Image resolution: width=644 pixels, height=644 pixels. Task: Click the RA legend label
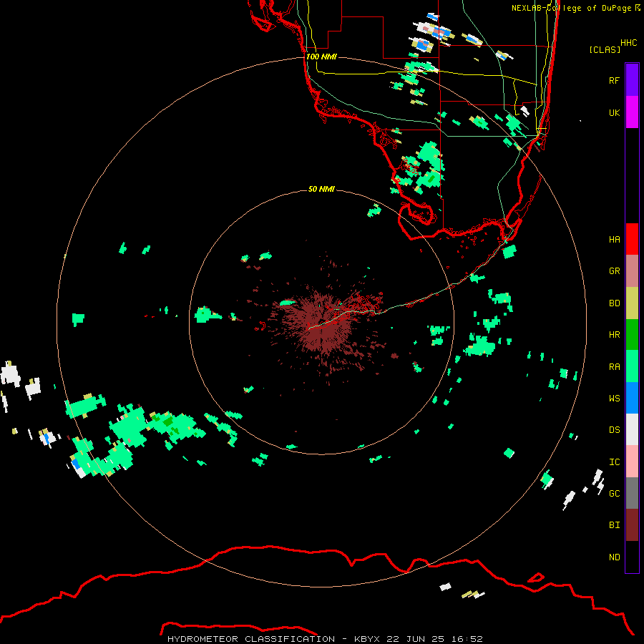point(614,367)
